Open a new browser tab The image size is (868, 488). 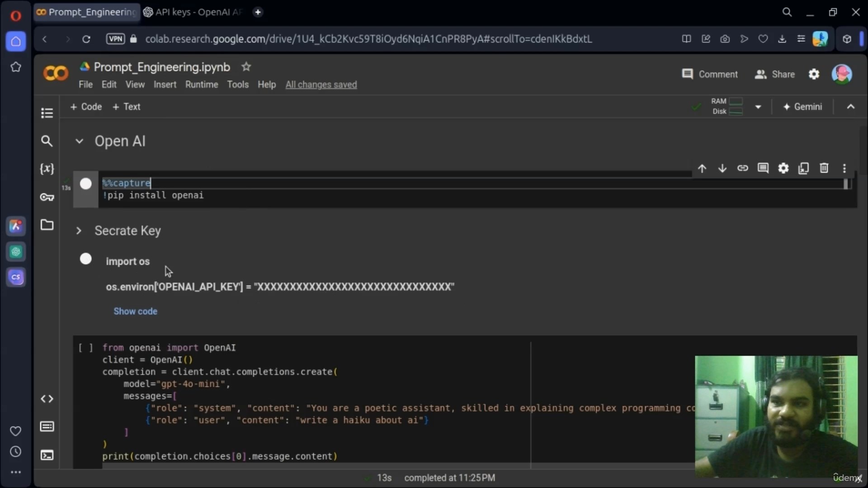[x=258, y=12]
